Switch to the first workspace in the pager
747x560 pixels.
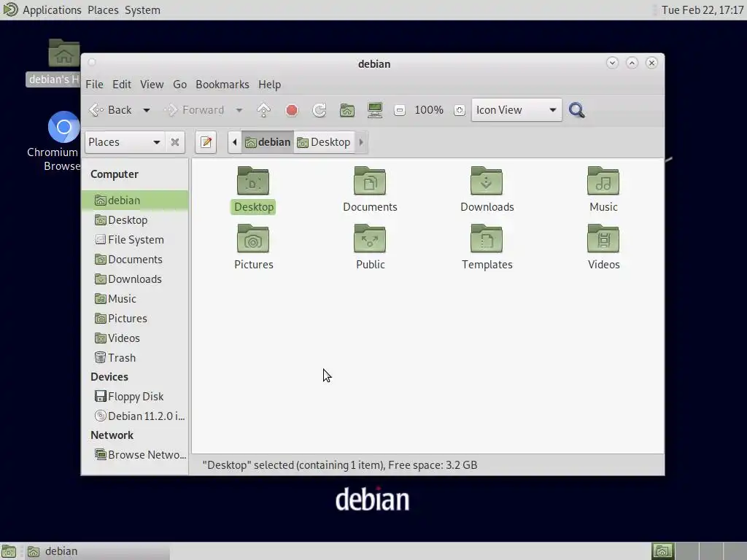662,551
